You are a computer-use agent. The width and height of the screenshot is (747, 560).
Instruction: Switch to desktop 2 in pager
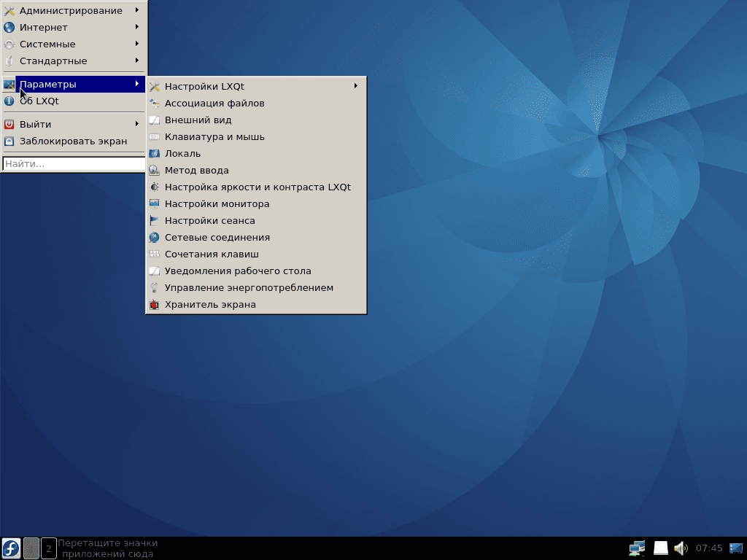click(49, 548)
